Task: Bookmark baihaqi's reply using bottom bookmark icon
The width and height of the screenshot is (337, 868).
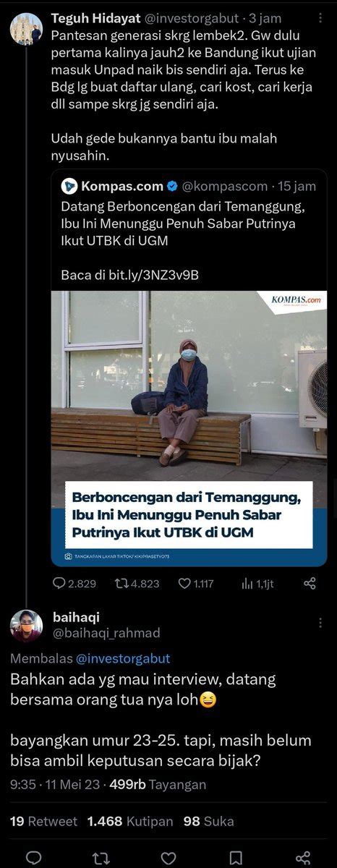Action: pos(236,859)
